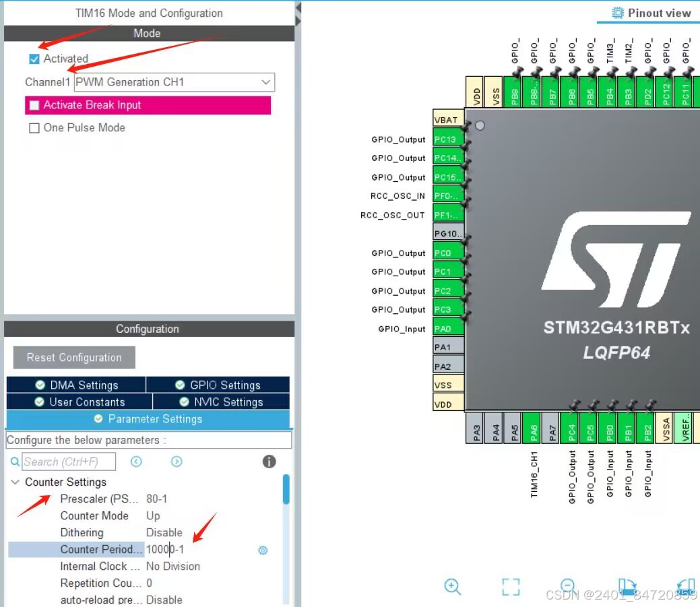700x607 pixels.
Task: Click the PC12 pin
Action: 664,92
